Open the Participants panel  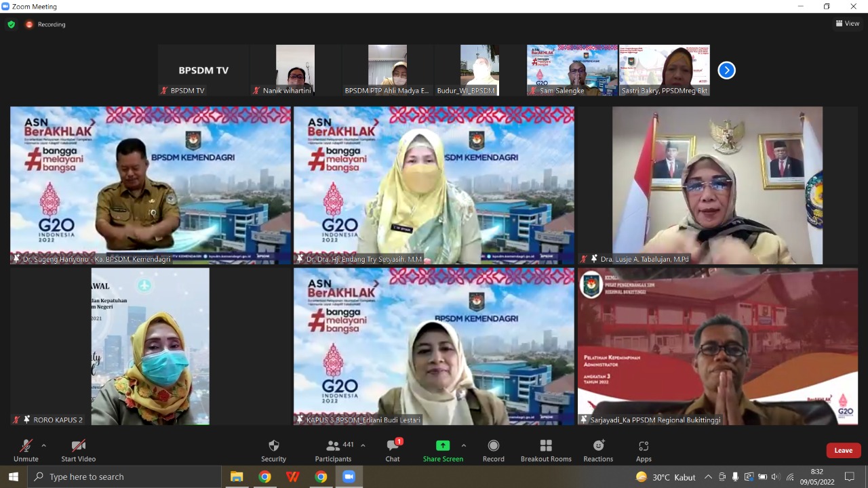click(x=333, y=450)
